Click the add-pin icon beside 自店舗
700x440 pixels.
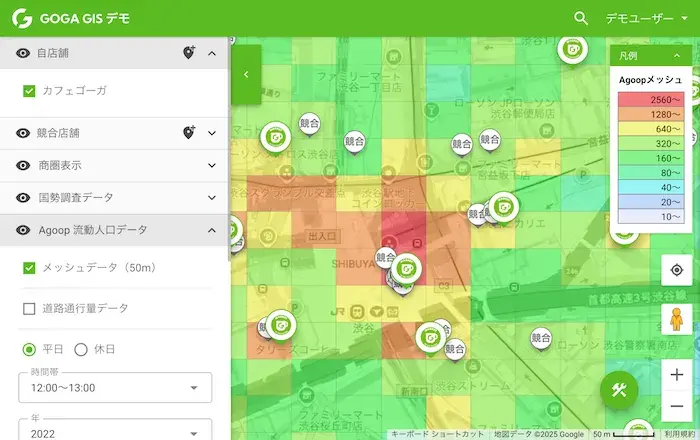189,53
